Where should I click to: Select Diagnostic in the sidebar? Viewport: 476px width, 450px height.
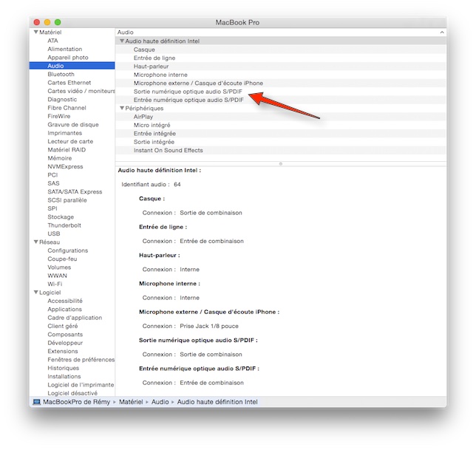62,100
